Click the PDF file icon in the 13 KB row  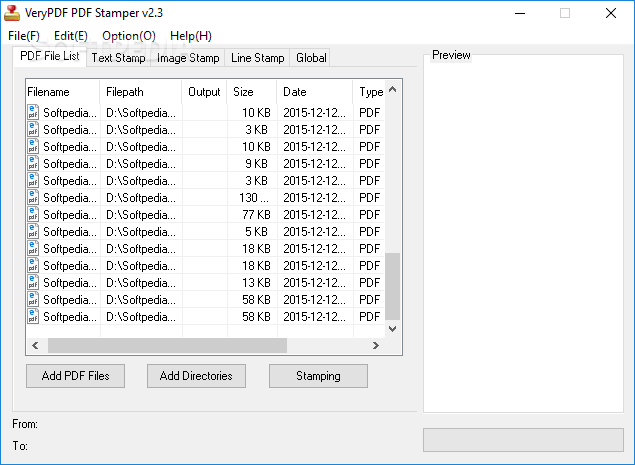click(33, 282)
